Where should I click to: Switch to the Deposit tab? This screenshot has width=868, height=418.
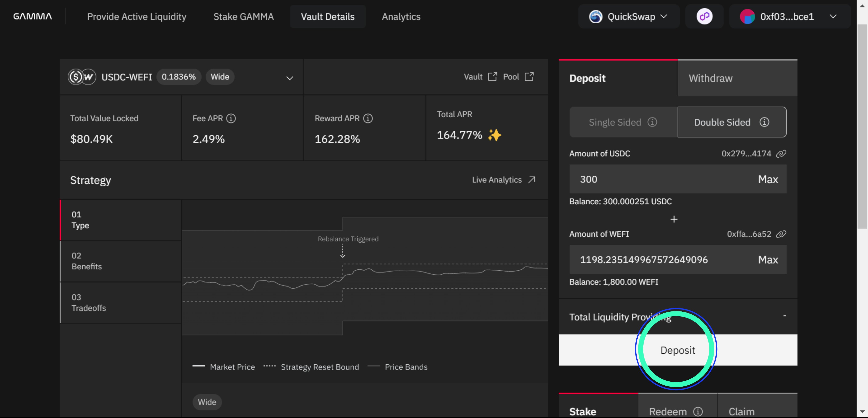pyautogui.click(x=618, y=78)
